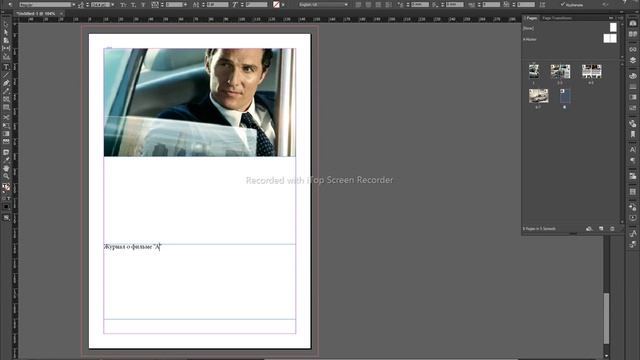Select the Pen tool
This screenshot has width=640, height=360.
click(6, 83)
